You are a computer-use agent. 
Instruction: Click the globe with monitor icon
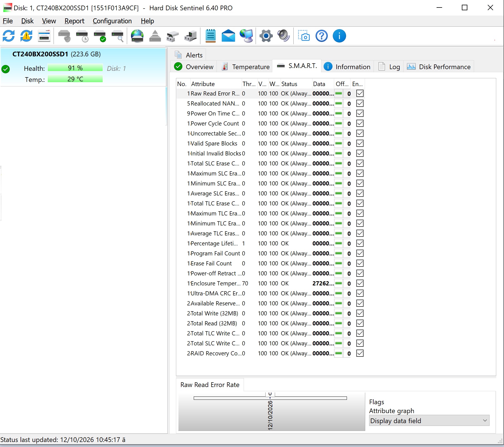(x=246, y=36)
